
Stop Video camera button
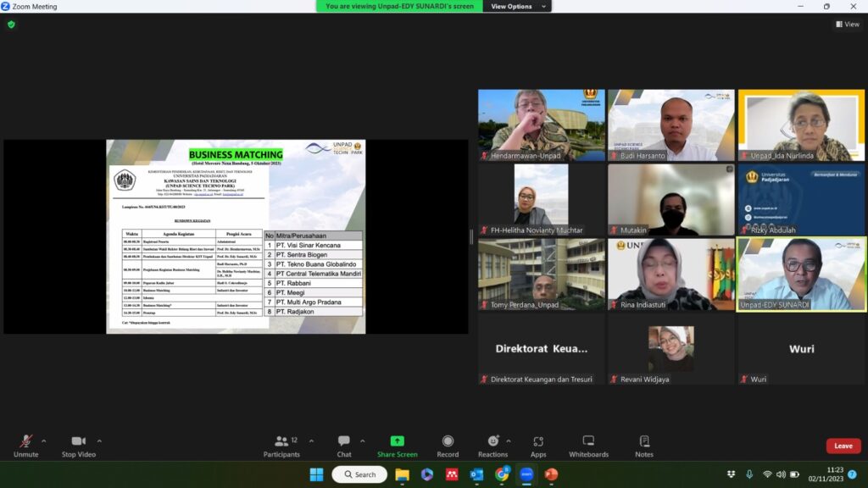tap(79, 446)
